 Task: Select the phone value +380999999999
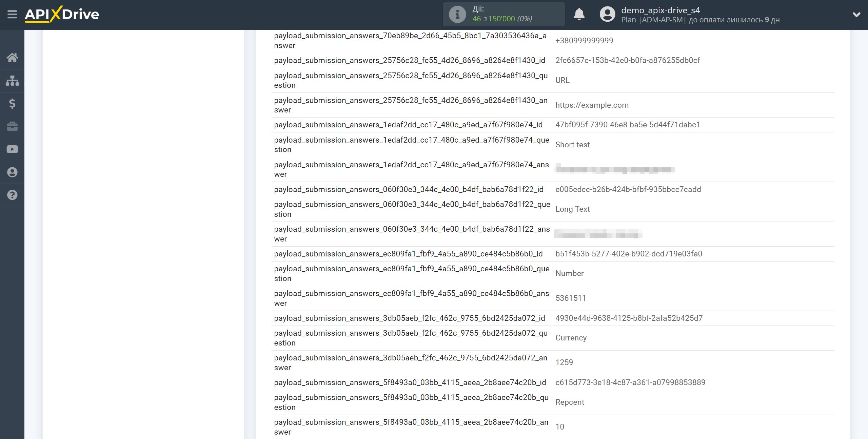tap(584, 41)
